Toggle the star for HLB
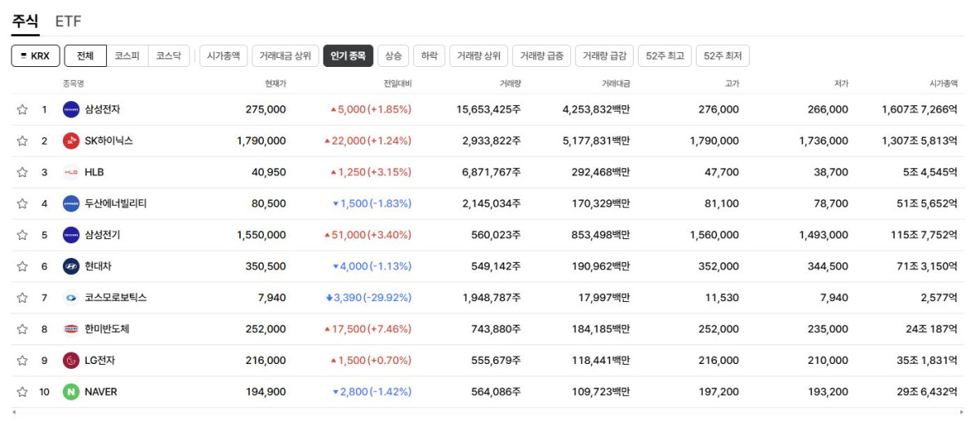This screenshot has width=980, height=426. (22, 172)
